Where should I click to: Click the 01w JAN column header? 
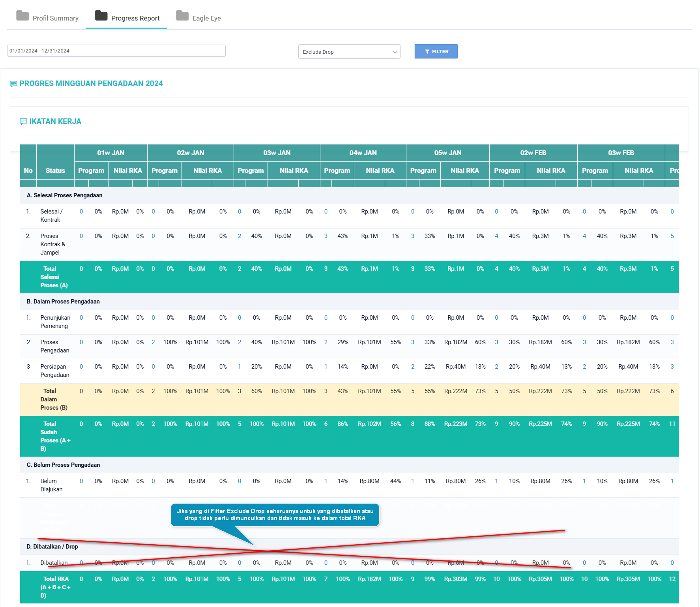point(111,153)
